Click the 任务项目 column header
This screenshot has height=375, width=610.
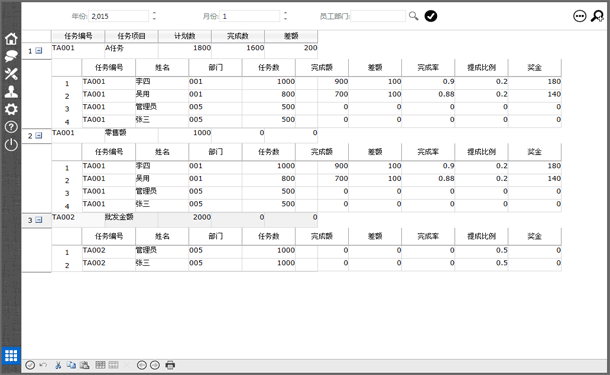click(x=131, y=36)
